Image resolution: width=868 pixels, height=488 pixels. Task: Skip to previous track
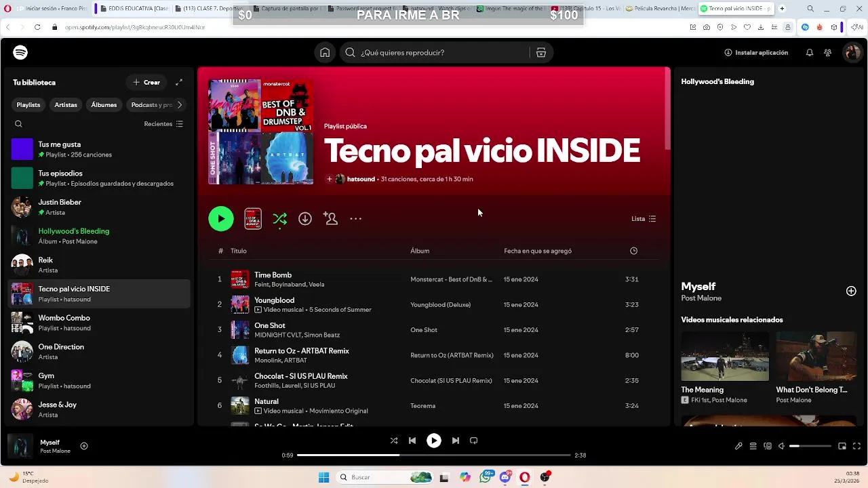click(412, 441)
